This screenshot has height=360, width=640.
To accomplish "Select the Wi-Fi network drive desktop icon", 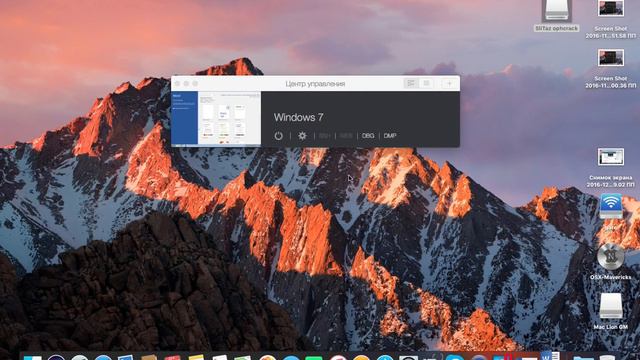I will (611, 207).
